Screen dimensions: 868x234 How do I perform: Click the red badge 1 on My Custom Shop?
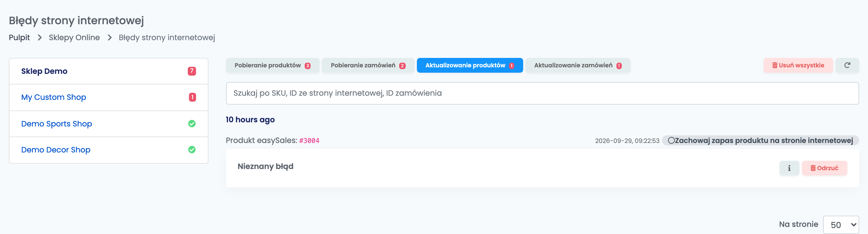(x=192, y=97)
